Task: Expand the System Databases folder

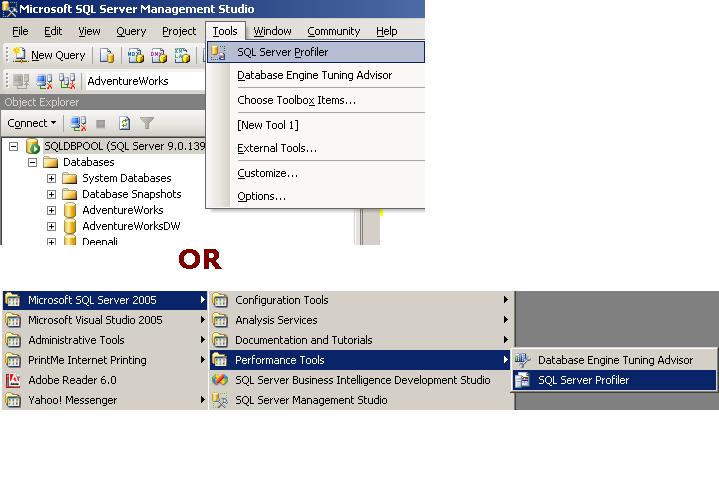Action: coord(51,178)
